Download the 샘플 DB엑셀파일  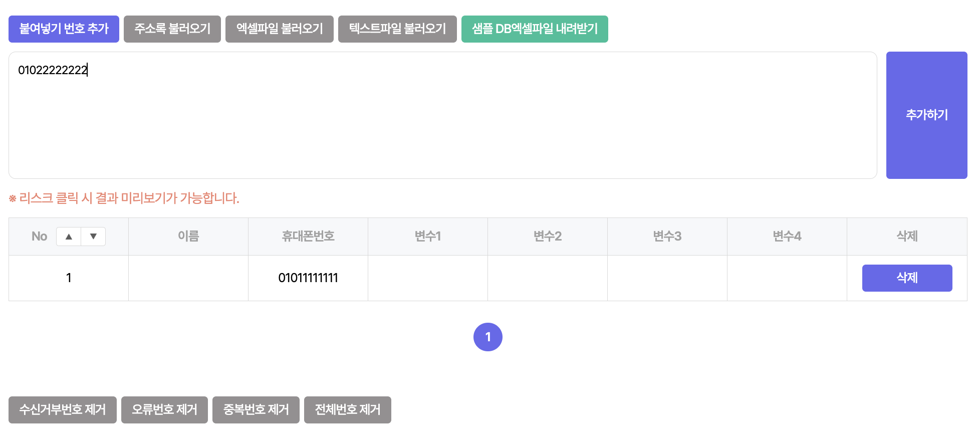[534, 29]
